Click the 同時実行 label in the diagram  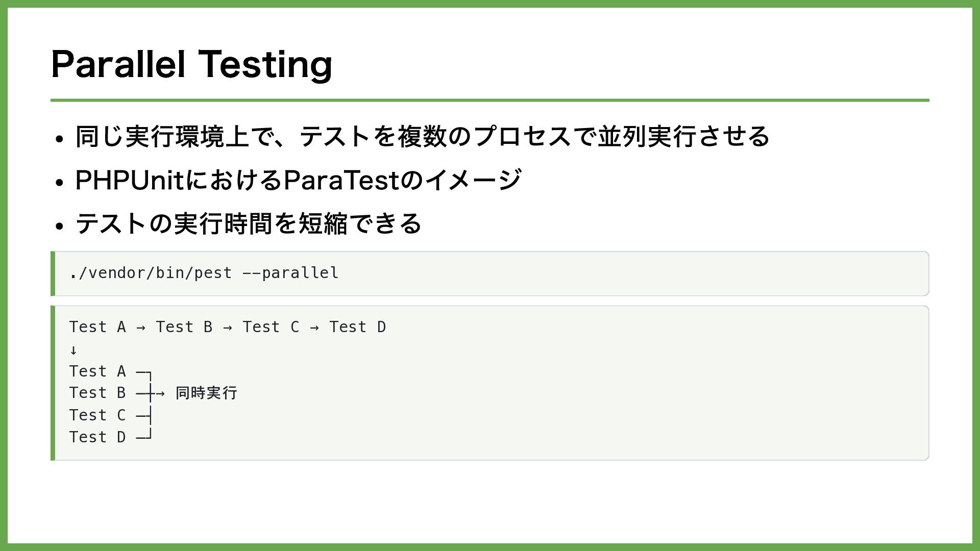[x=206, y=393]
